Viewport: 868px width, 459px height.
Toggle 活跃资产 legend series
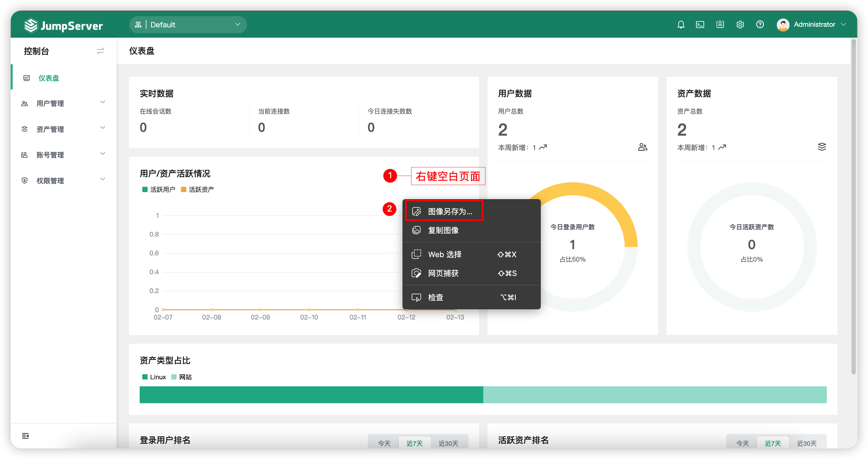click(x=198, y=189)
